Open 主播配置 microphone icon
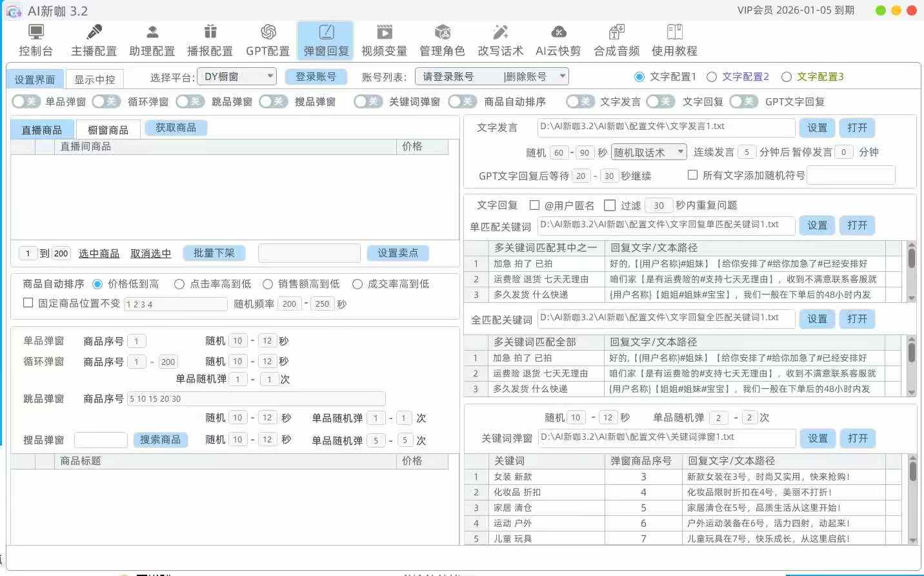924x576 pixels. pos(94,32)
